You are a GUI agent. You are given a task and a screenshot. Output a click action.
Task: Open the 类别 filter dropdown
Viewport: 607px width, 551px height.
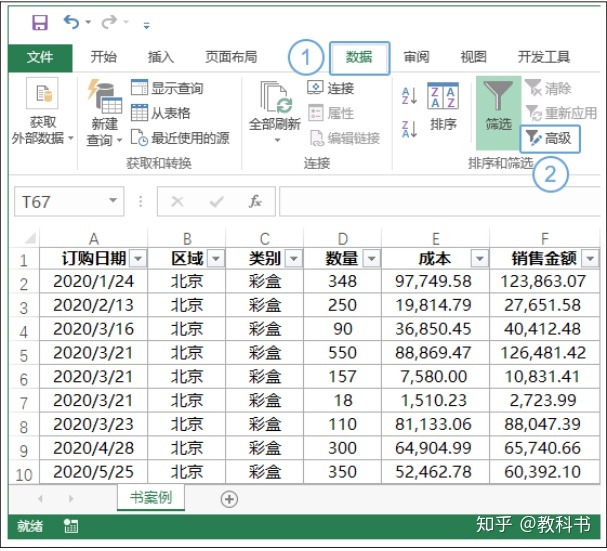coord(294,258)
